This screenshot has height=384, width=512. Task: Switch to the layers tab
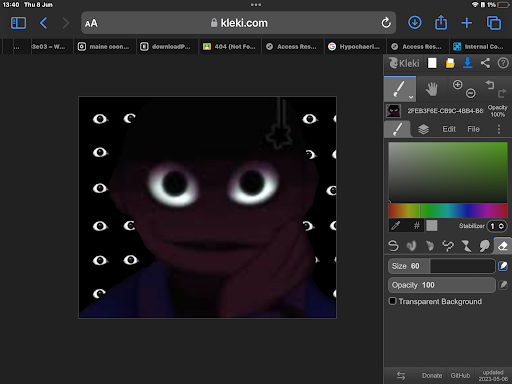(423, 129)
